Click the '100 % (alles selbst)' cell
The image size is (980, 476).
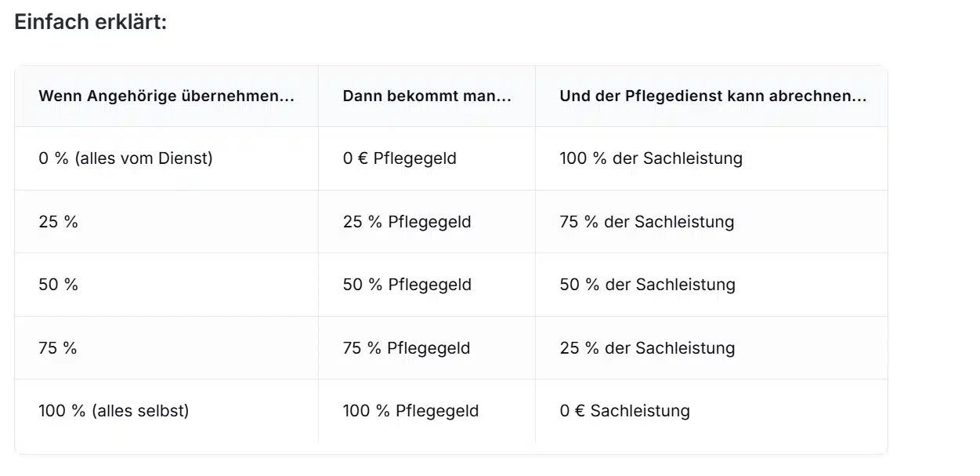pos(114,411)
